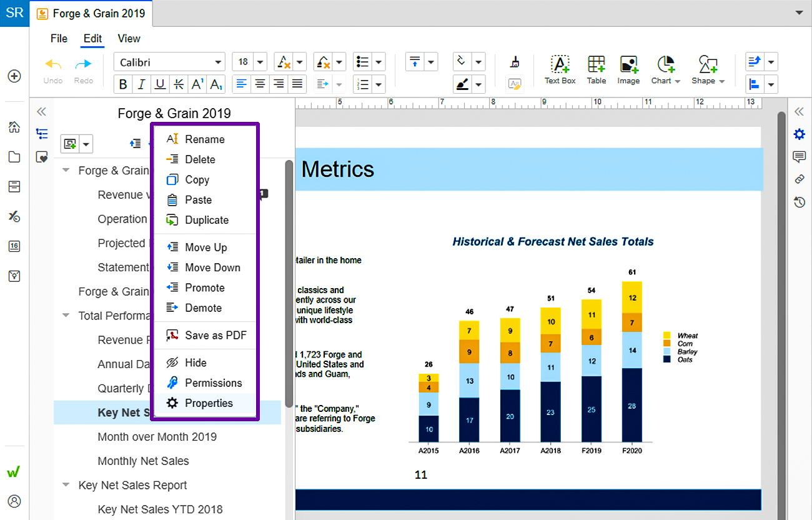
Task: Insert a Table
Action: click(x=597, y=69)
